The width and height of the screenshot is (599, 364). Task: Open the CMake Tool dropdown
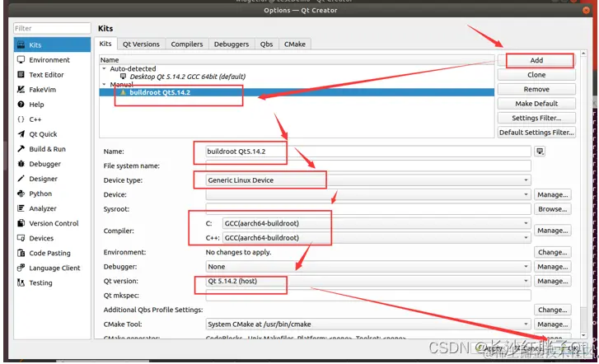(x=368, y=324)
